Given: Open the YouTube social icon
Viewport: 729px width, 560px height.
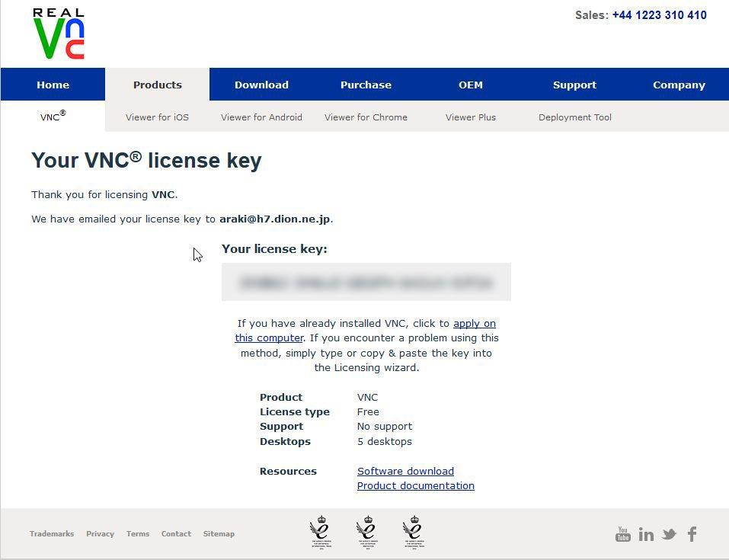Looking at the screenshot, I should click(x=622, y=534).
